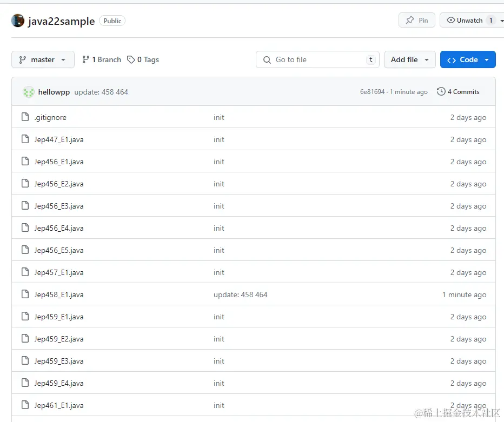Open Jep459_E3.java file
The width and height of the screenshot is (504, 422).
tap(59, 361)
